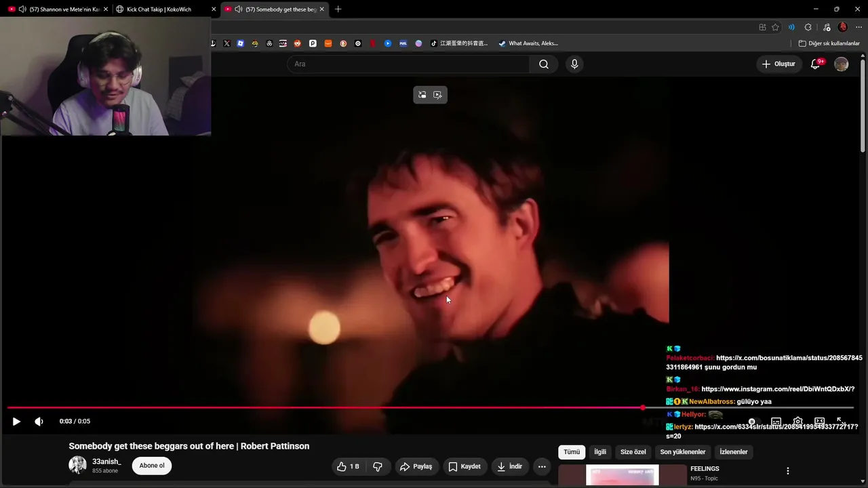Subscribe with the Abone ol button

(152, 466)
